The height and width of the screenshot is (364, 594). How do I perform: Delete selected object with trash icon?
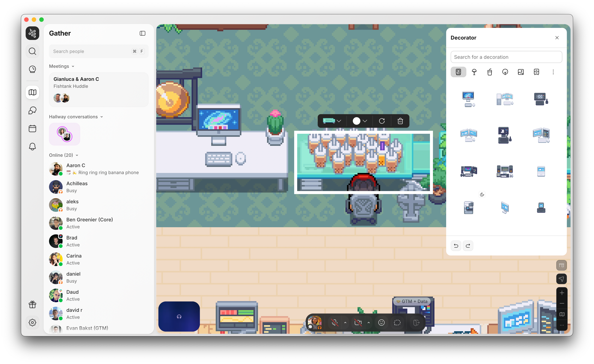click(400, 121)
